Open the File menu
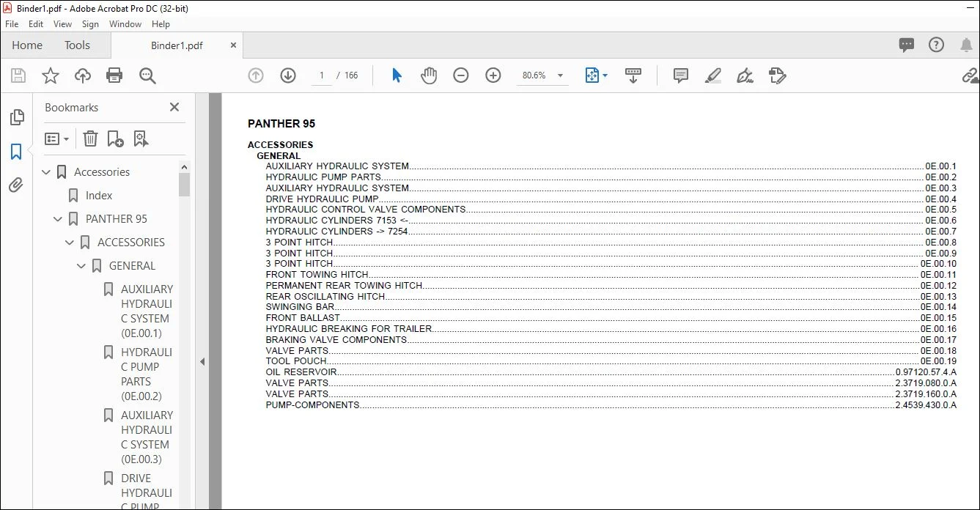980x510 pixels. pos(12,24)
